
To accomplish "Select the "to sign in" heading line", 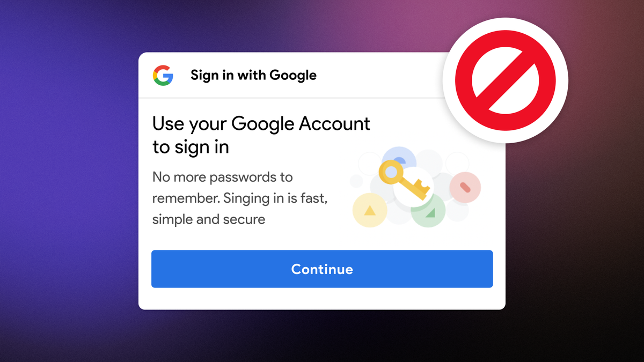I will click(x=191, y=147).
